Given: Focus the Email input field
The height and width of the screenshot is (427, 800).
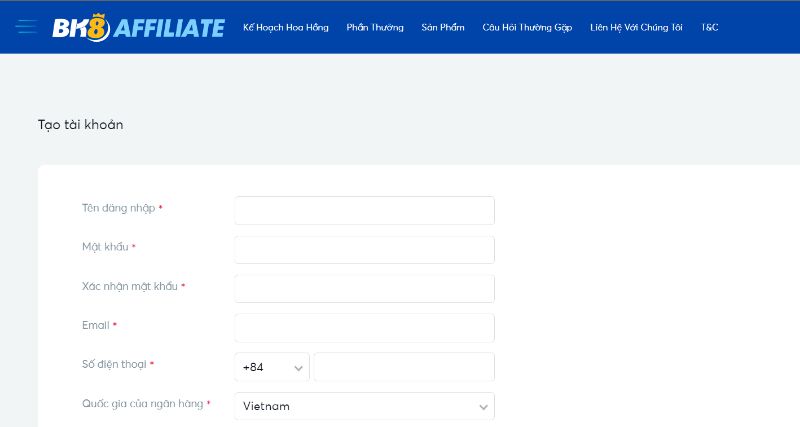Looking at the screenshot, I should 364,328.
